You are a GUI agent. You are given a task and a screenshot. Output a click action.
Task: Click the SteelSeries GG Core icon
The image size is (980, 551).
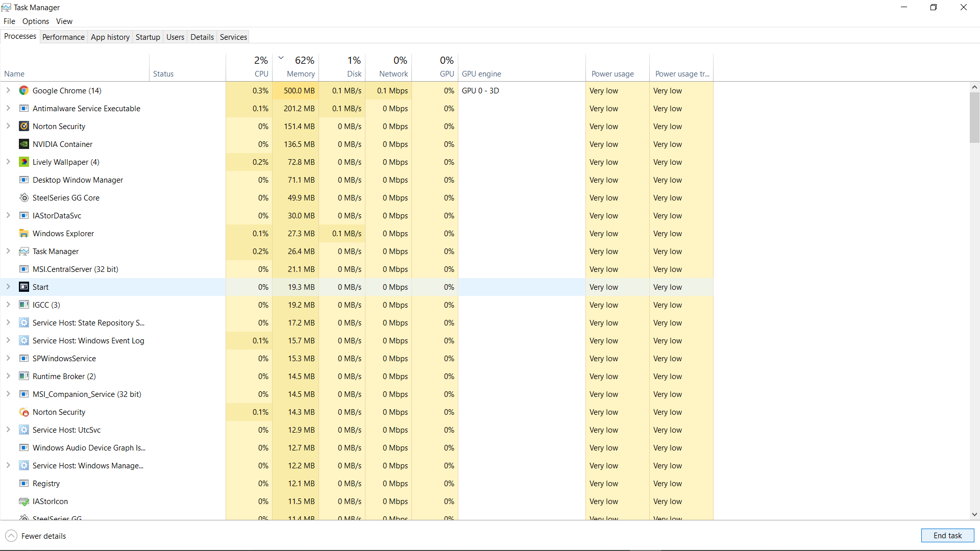click(24, 198)
